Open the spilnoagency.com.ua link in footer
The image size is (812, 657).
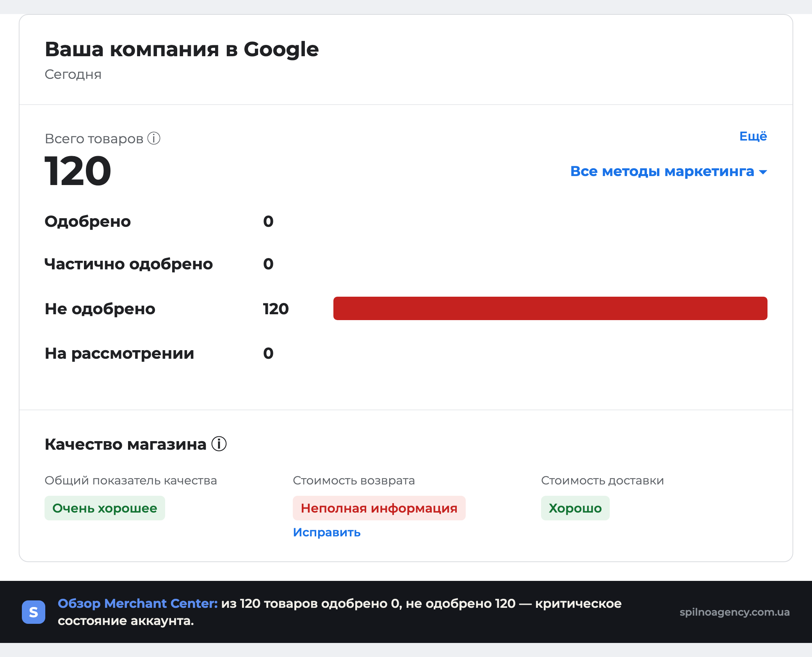(734, 612)
